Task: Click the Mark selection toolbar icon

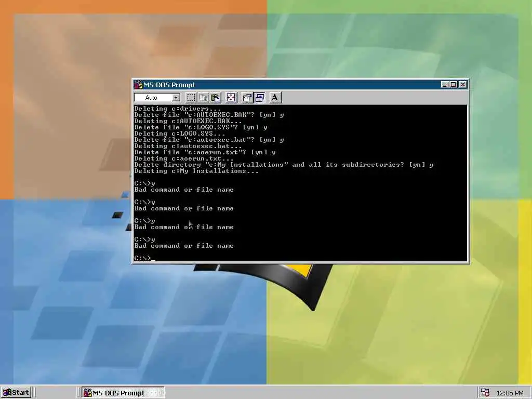Action: (x=191, y=98)
